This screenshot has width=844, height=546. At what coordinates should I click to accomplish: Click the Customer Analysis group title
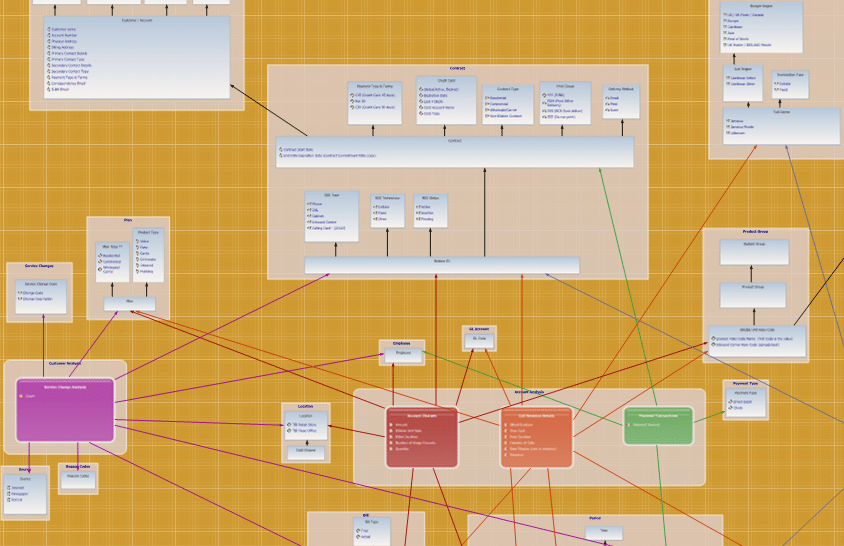(65, 363)
